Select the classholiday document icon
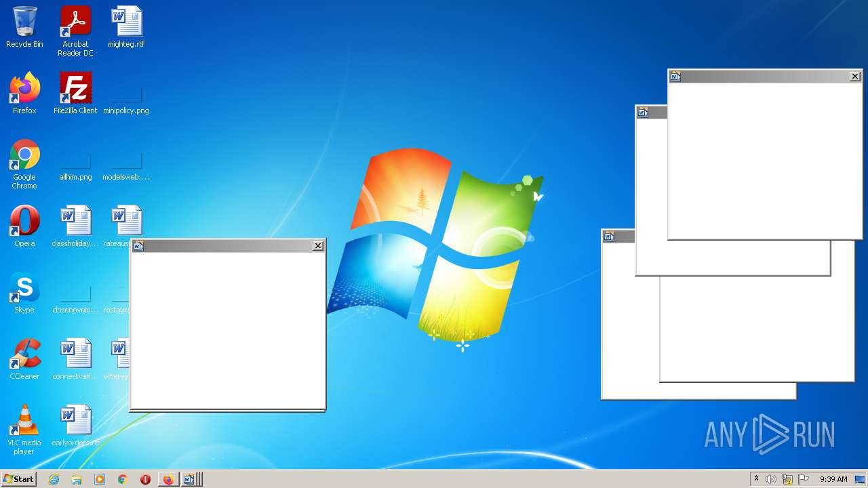The height and width of the screenshot is (488, 868). pos(75,227)
